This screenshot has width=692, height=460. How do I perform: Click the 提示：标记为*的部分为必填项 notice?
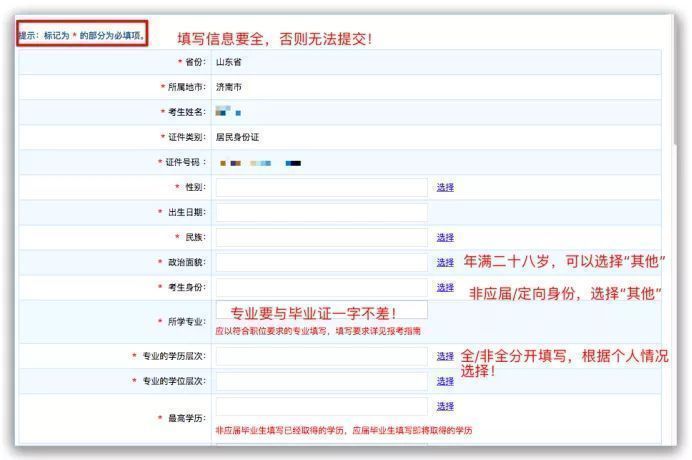[82, 35]
